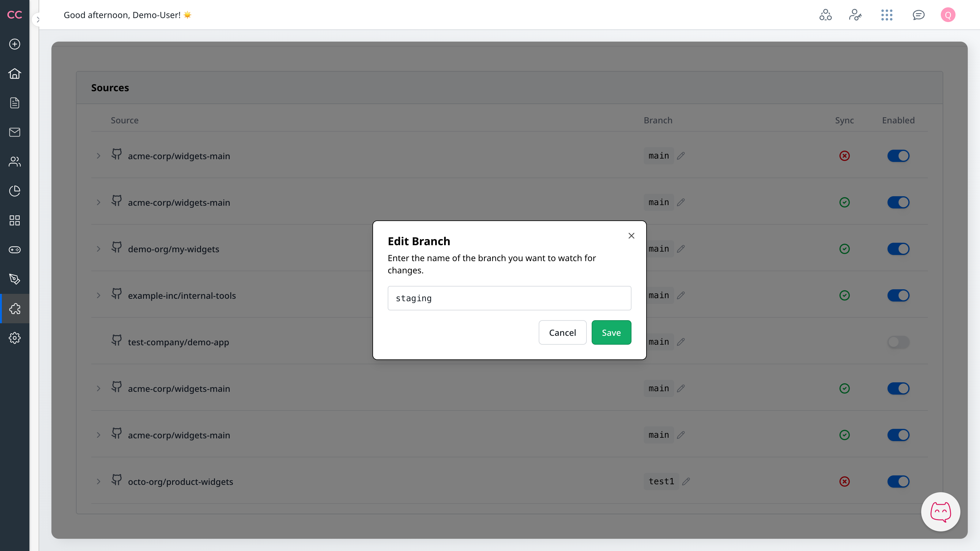This screenshot has height=551, width=980.
Task: Open the home icon in sidebar
Action: point(14,73)
